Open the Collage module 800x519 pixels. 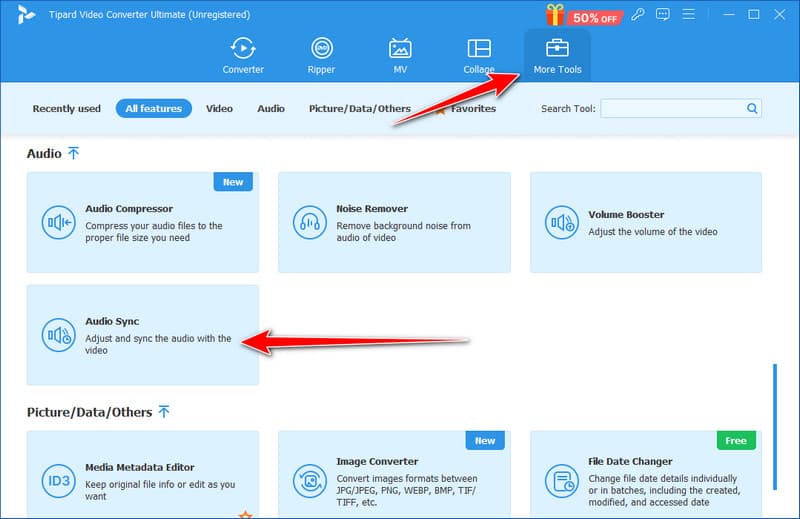[x=479, y=56]
